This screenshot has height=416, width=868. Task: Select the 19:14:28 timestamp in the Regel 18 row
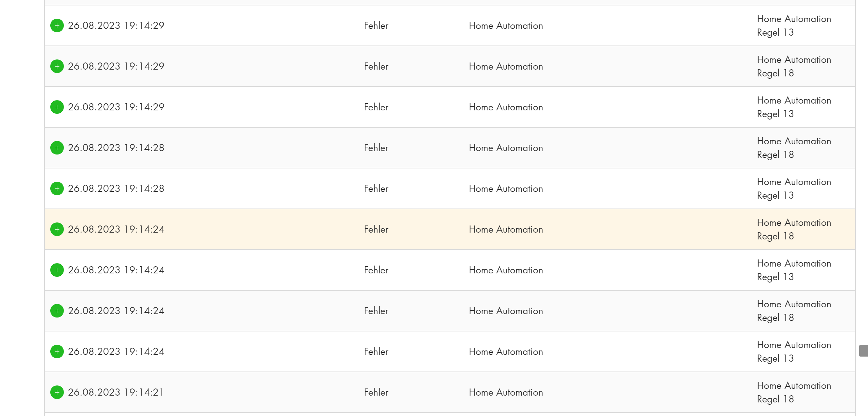click(x=116, y=148)
